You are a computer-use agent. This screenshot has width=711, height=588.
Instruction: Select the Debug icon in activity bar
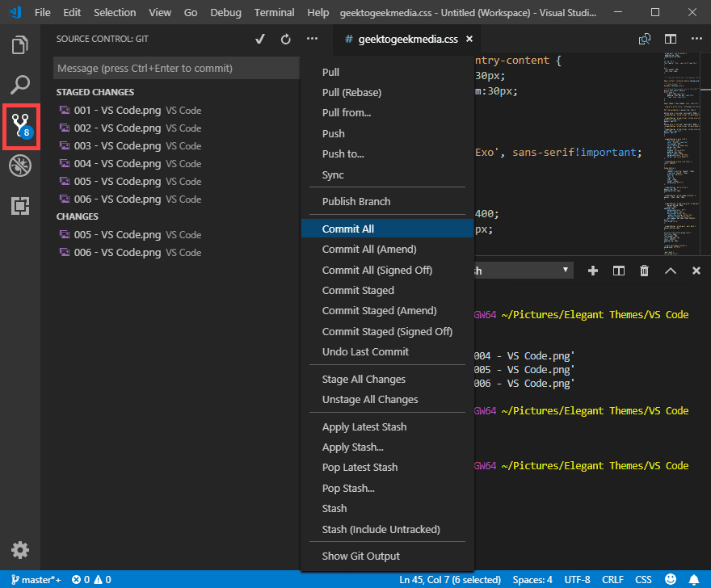tap(20, 166)
